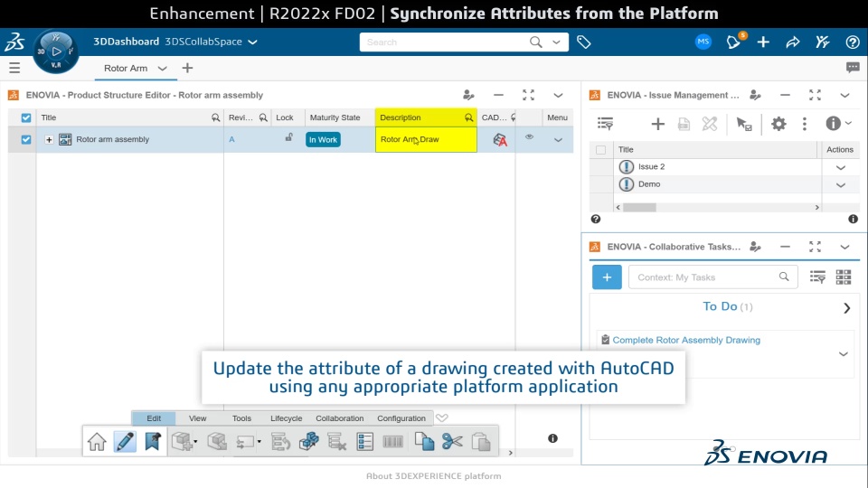This screenshot has width=868, height=488.
Task: Open the chat comments icon at right
Action: 853,68
